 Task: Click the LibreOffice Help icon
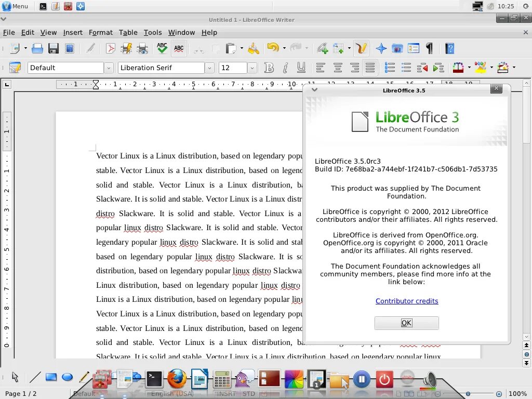(x=449, y=48)
